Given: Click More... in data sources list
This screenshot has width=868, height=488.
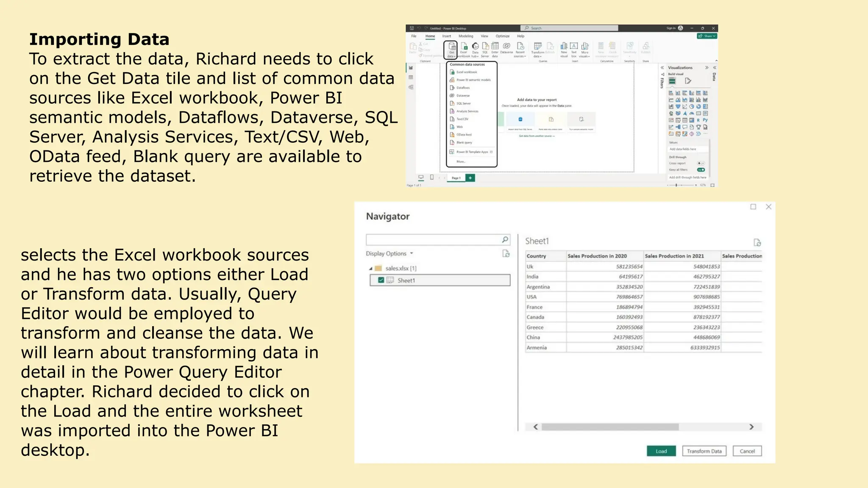Looking at the screenshot, I should (x=461, y=161).
